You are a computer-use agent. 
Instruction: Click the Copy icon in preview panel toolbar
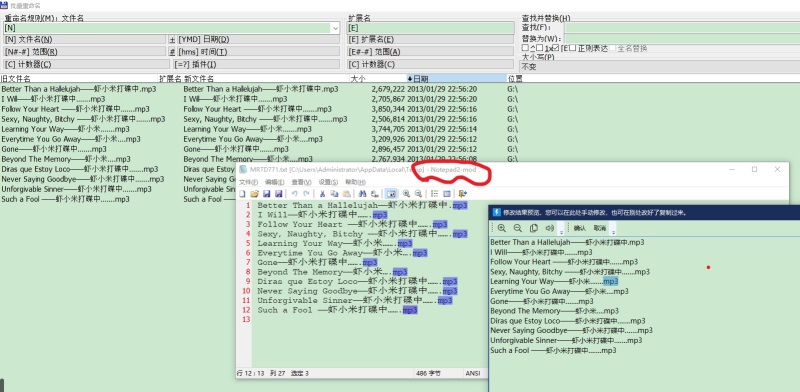pos(534,228)
